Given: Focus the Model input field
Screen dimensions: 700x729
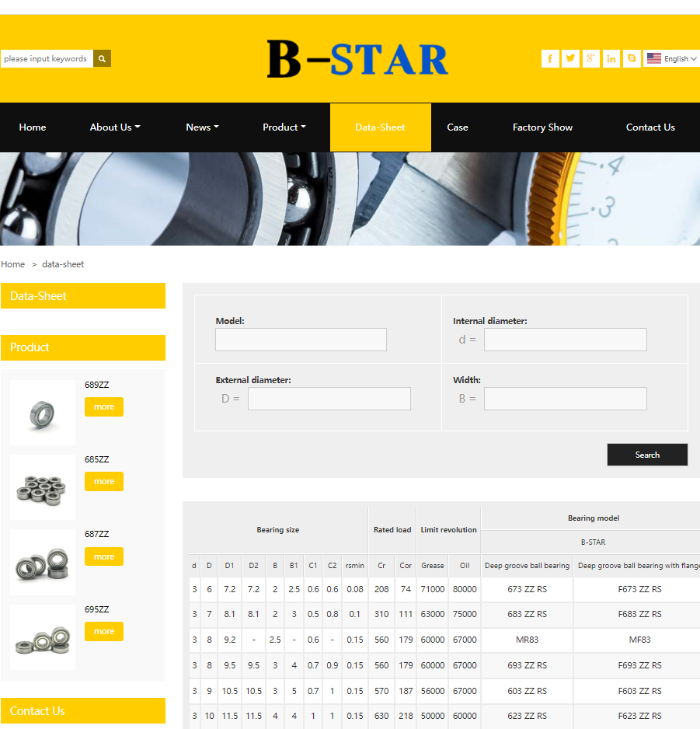Looking at the screenshot, I should coord(301,340).
